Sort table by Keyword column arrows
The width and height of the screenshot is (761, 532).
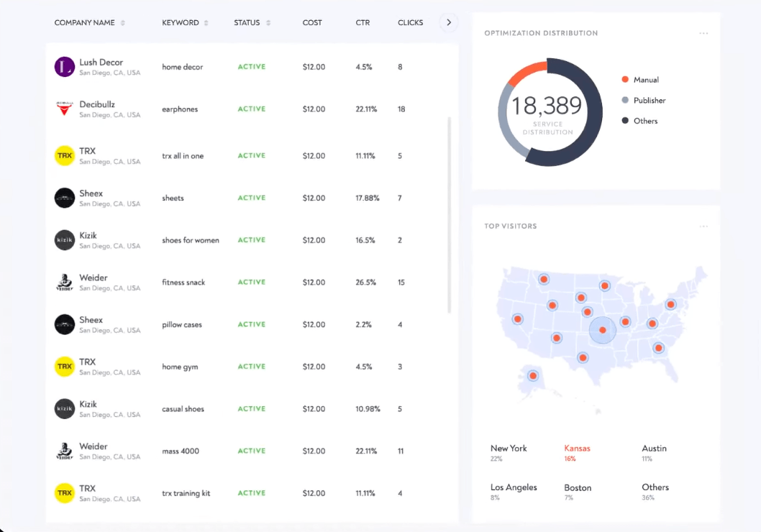pyautogui.click(x=206, y=23)
